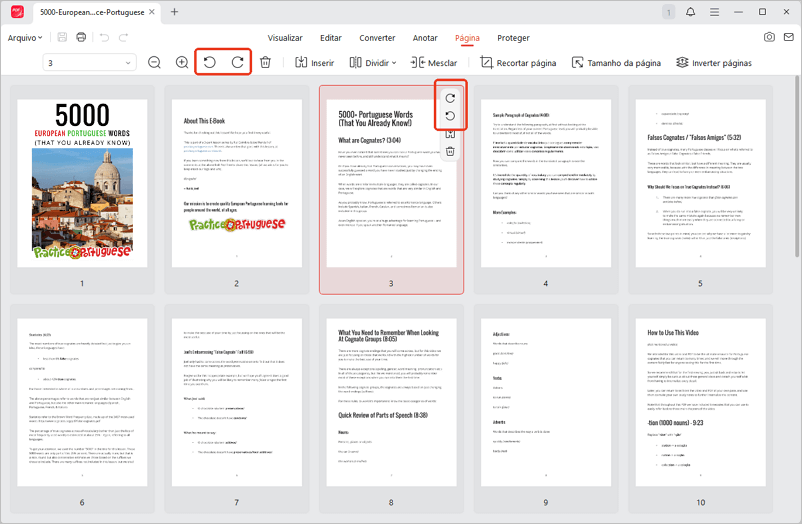Click the Mesclar button
Image resolution: width=802 pixels, height=524 pixels.
pyautogui.click(x=434, y=62)
